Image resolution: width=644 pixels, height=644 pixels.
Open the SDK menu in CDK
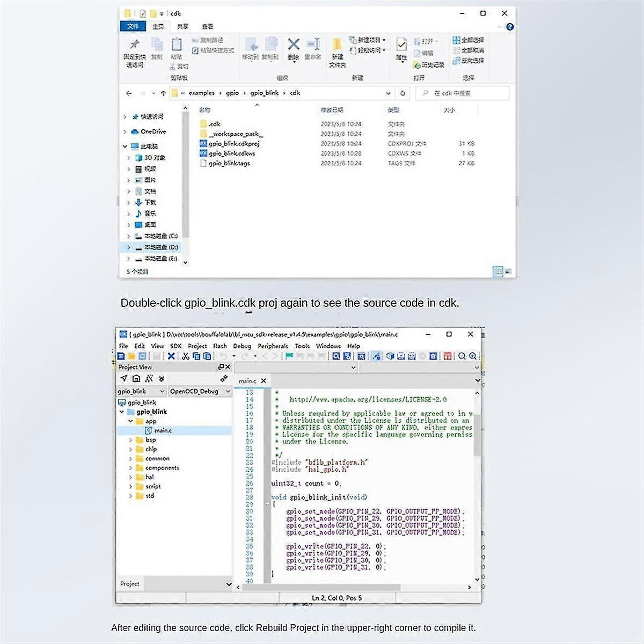coord(176,346)
